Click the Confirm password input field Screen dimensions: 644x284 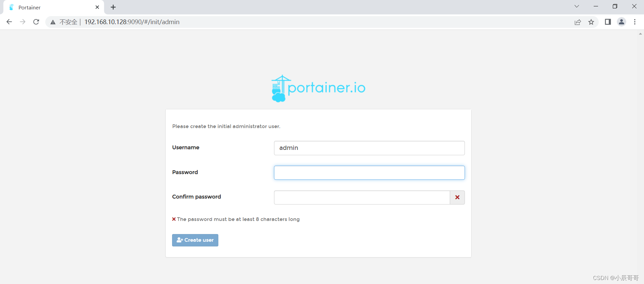362,197
